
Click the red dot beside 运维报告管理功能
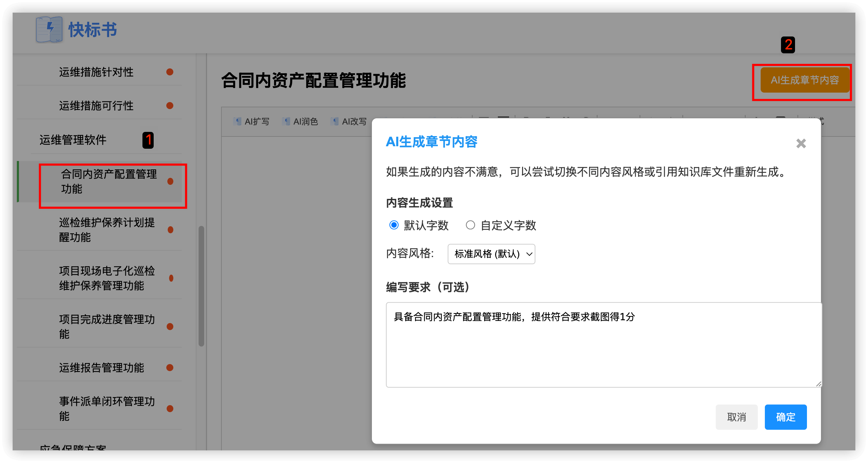[170, 368]
